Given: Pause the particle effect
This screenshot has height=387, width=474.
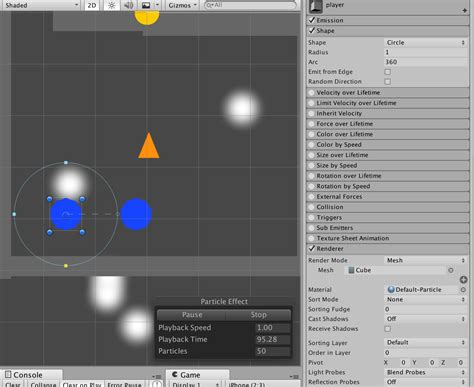Looking at the screenshot, I should pos(191,315).
